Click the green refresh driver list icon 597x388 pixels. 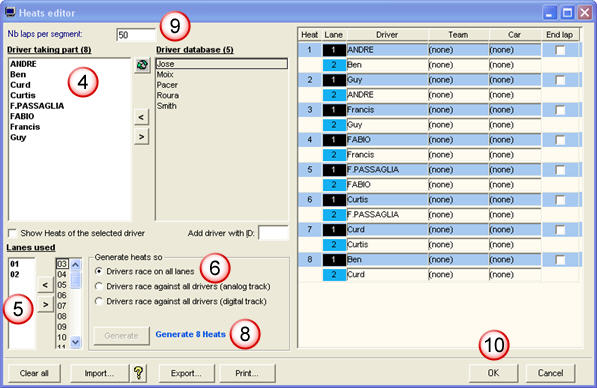pyautogui.click(x=142, y=65)
